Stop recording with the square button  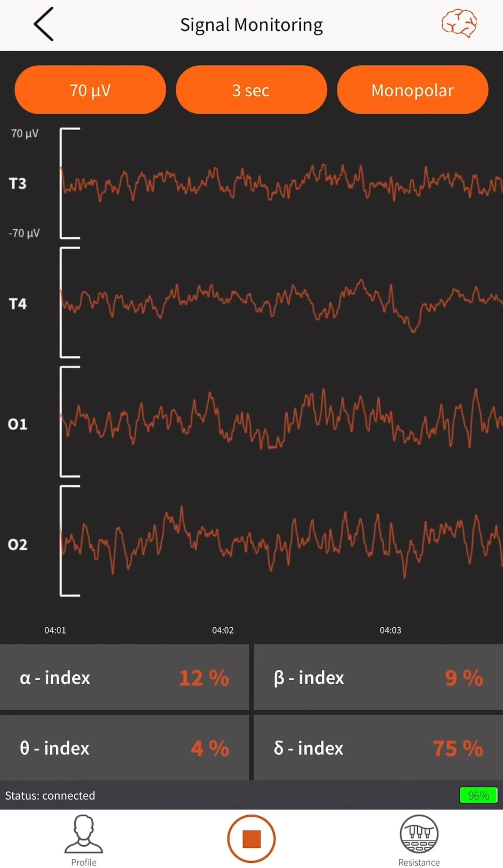coord(251,838)
